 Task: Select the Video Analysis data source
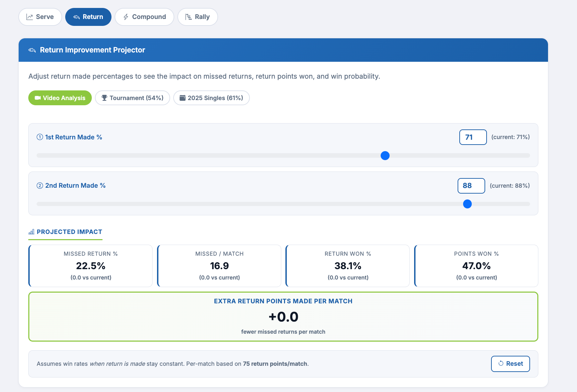60,98
